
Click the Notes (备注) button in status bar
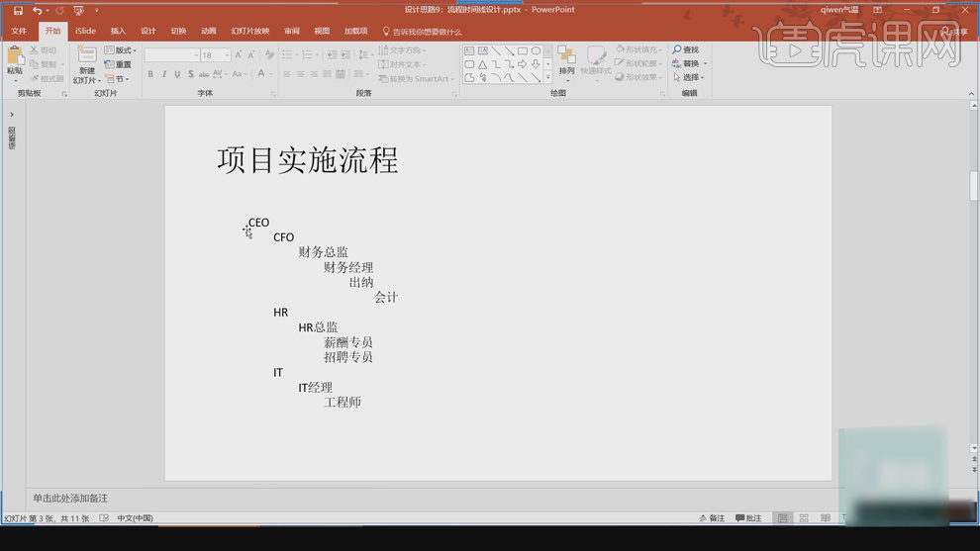[x=712, y=518]
